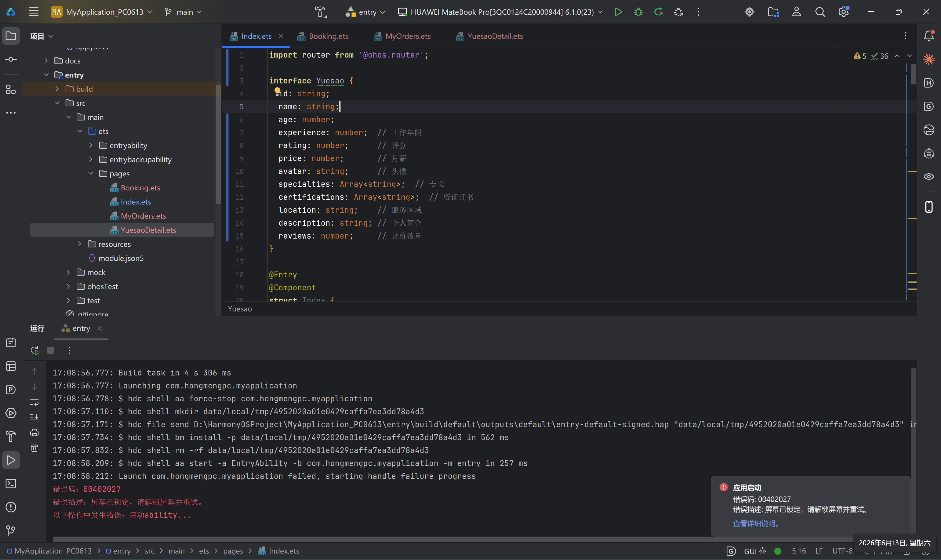Click the UTF-8 encoding indicator

pyautogui.click(x=842, y=551)
